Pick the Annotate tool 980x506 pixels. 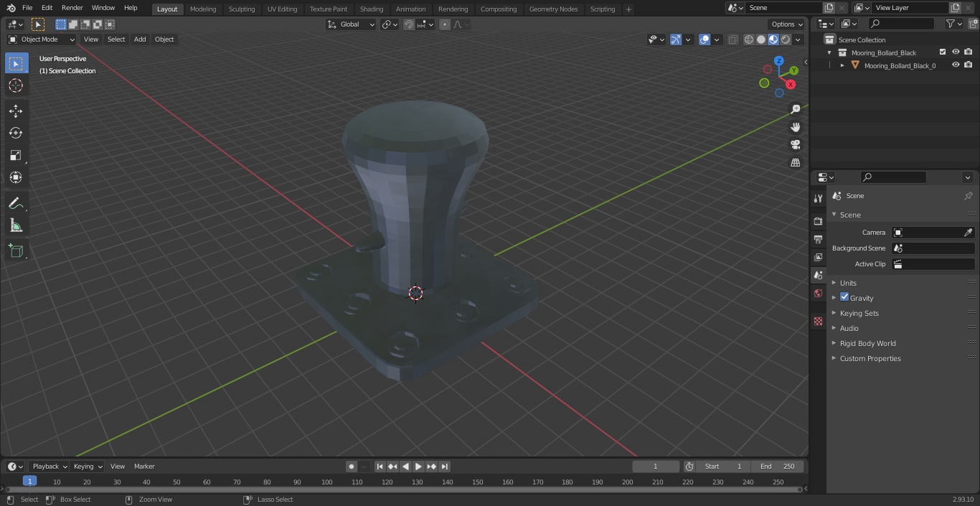pos(16,204)
